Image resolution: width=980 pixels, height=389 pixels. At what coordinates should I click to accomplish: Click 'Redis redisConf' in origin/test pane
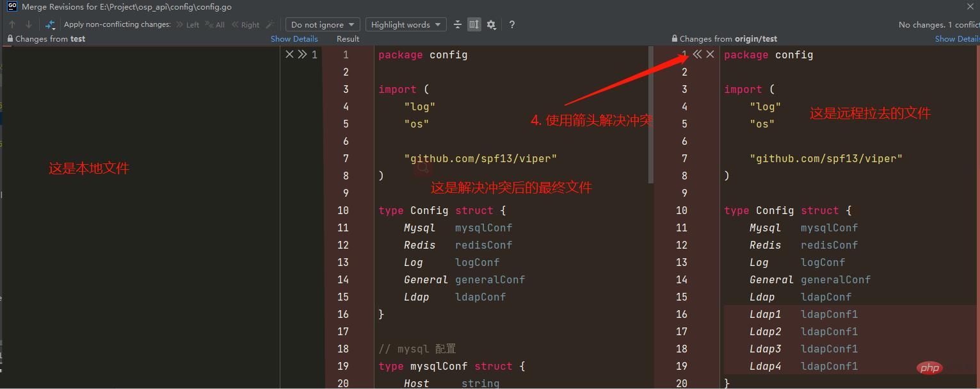coord(803,245)
